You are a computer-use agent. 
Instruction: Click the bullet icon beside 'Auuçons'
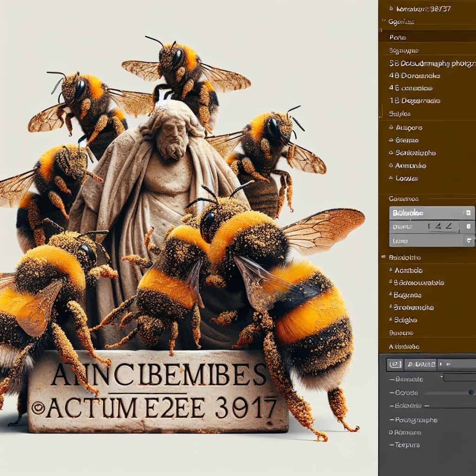(x=391, y=127)
